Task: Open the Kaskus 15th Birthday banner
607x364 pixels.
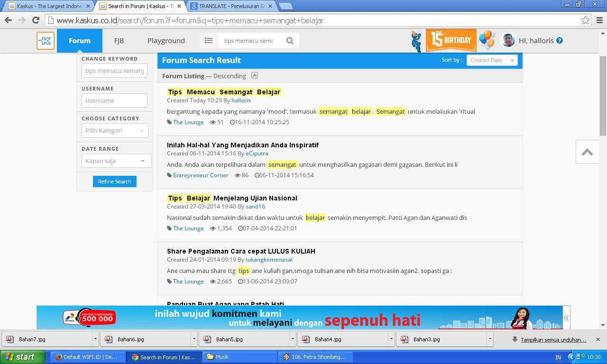Action: (x=451, y=40)
